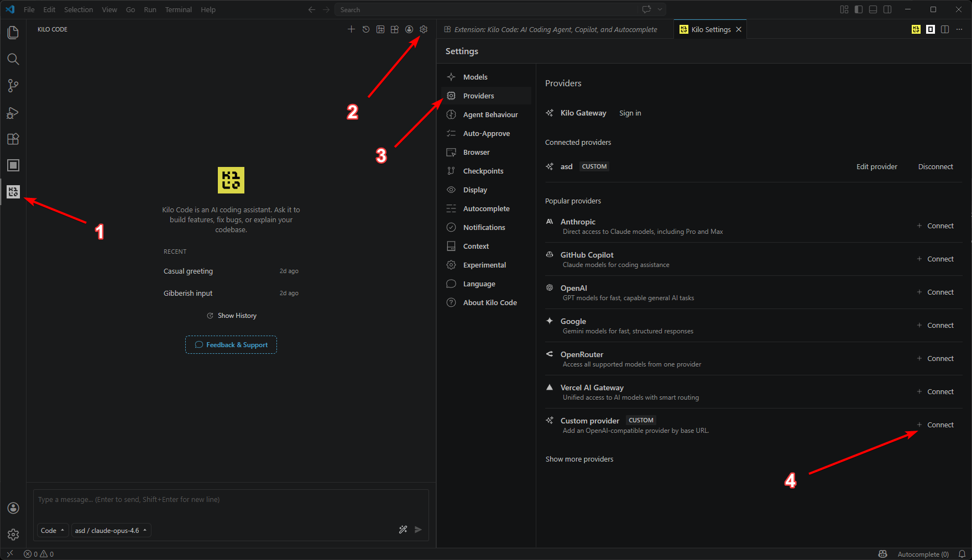Open the Manage gear in the activity bar
Image resolution: width=972 pixels, height=560 pixels.
coord(13,535)
